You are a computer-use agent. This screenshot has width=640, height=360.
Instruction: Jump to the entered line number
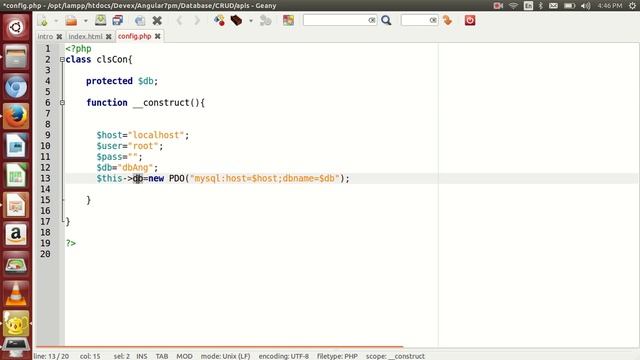(x=448, y=20)
